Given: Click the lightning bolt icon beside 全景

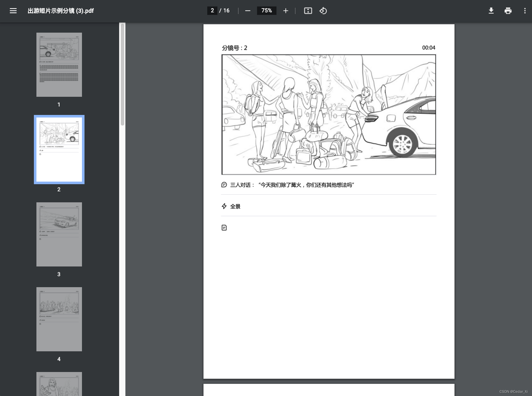Looking at the screenshot, I should point(224,206).
